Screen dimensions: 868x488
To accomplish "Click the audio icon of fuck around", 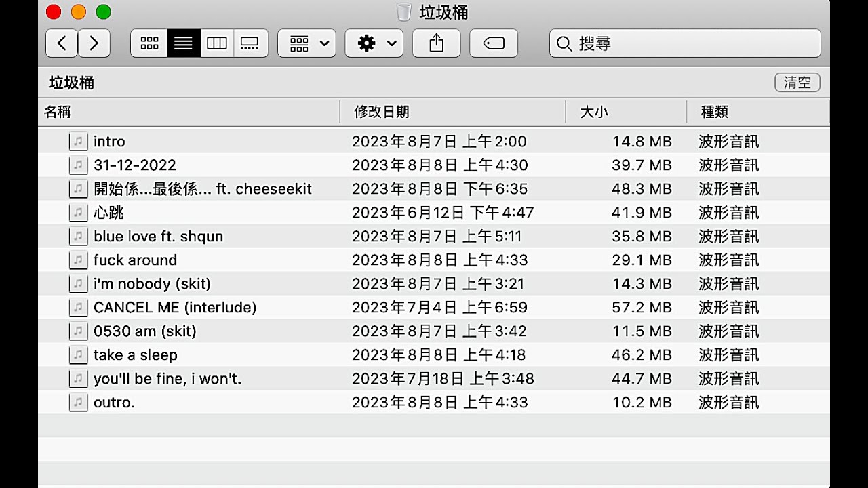I will [79, 260].
